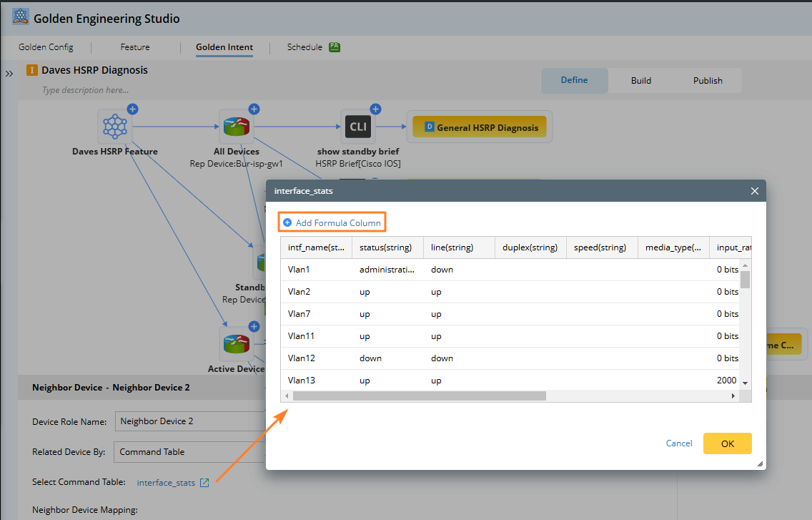Switch to the Golden Config tab
Screen dimensions: 812x520
coord(46,47)
